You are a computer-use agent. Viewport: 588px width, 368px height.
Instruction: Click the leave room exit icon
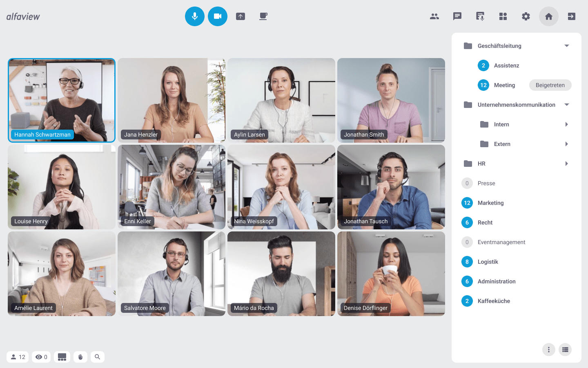(x=572, y=16)
